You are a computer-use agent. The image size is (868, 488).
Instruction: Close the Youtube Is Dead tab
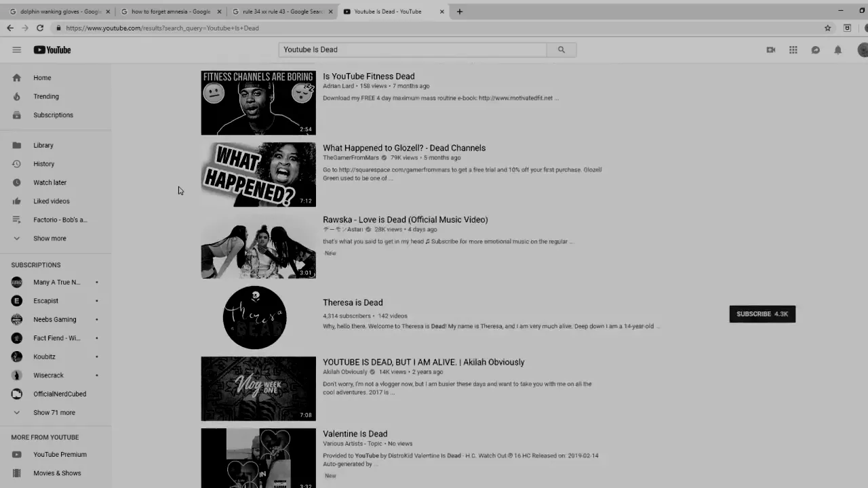point(442,12)
